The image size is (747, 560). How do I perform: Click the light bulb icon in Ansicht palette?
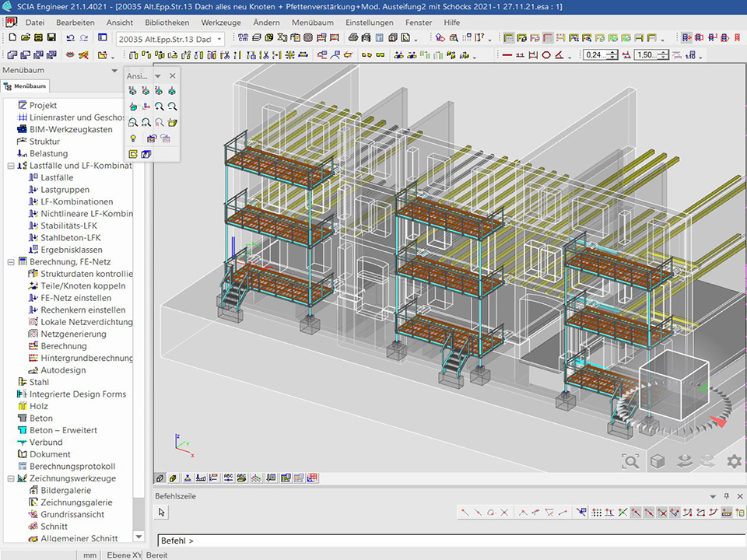pos(133,138)
